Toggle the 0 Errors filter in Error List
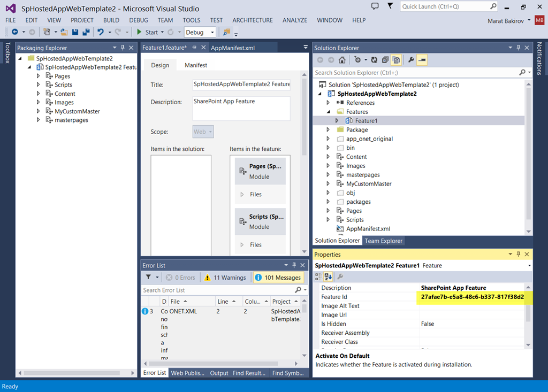The height and width of the screenshot is (392, 548). click(181, 278)
